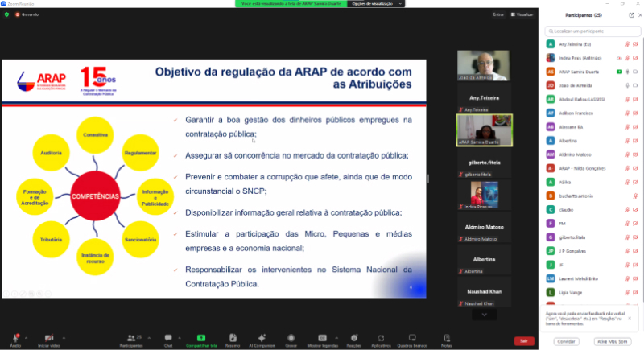
Task: Expand chat options arrow
Action: point(180,338)
